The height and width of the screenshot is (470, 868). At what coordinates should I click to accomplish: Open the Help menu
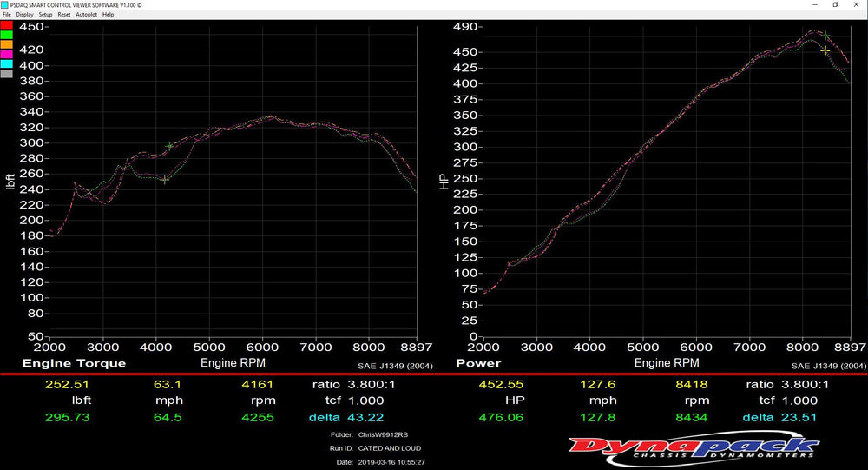(x=108, y=15)
